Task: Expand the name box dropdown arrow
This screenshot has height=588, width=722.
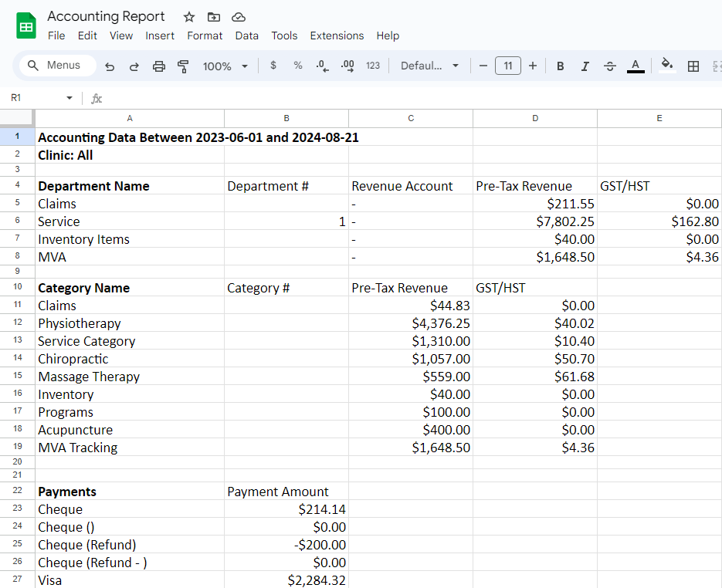Action: point(69,98)
